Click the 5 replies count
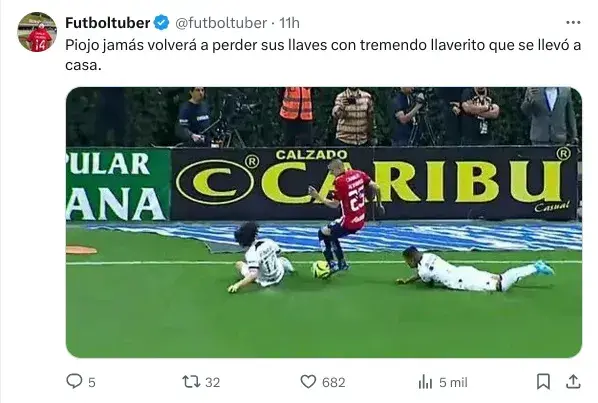Viewport: 598px width, 403px height. pos(92,382)
